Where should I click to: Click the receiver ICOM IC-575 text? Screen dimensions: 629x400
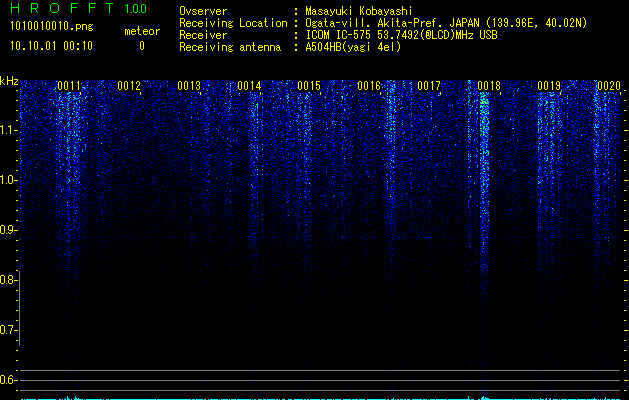coord(401,35)
